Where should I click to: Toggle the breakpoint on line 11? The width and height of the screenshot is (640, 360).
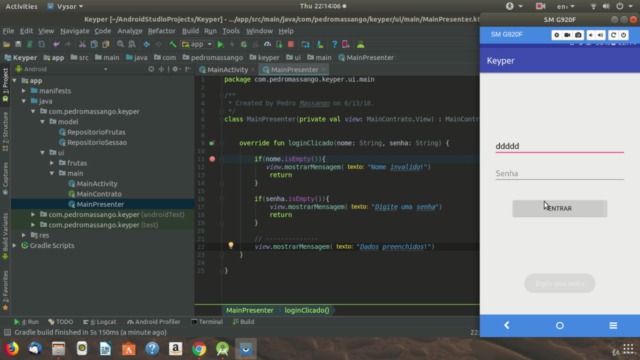coord(212,159)
